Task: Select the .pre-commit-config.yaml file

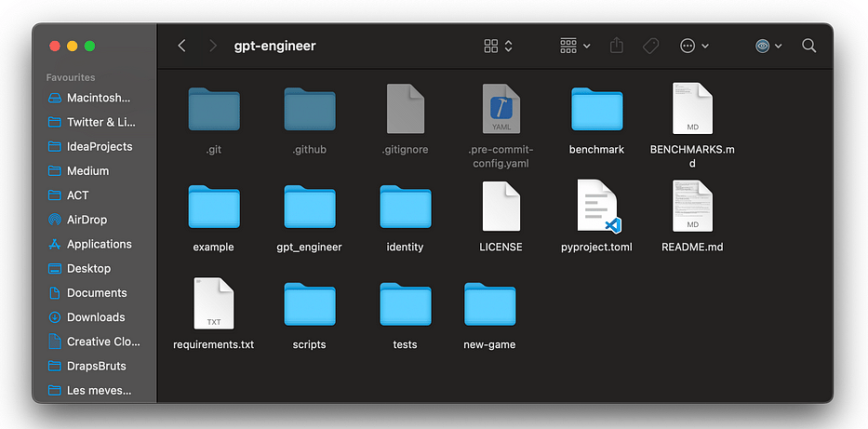Action: (501, 111)
